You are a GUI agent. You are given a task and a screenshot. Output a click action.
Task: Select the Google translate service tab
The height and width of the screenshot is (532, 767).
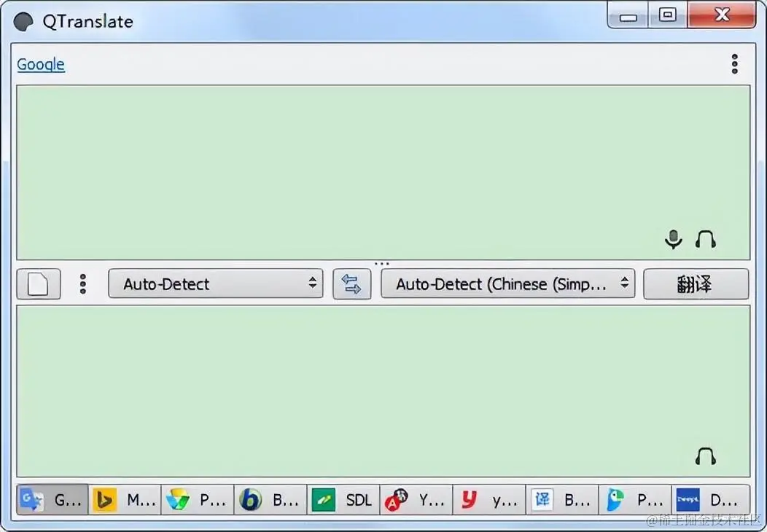(x=52, y=500)
